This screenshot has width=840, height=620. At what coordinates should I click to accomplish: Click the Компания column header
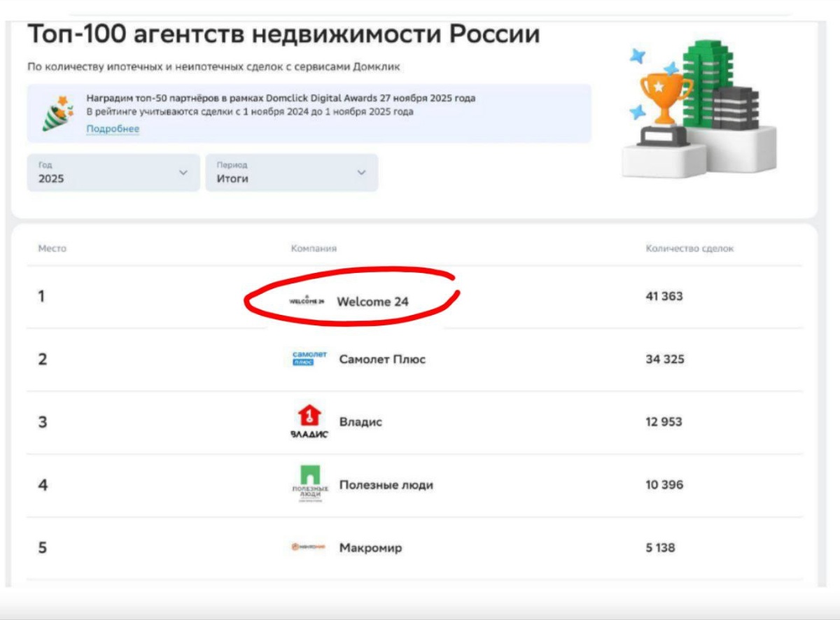314,248
